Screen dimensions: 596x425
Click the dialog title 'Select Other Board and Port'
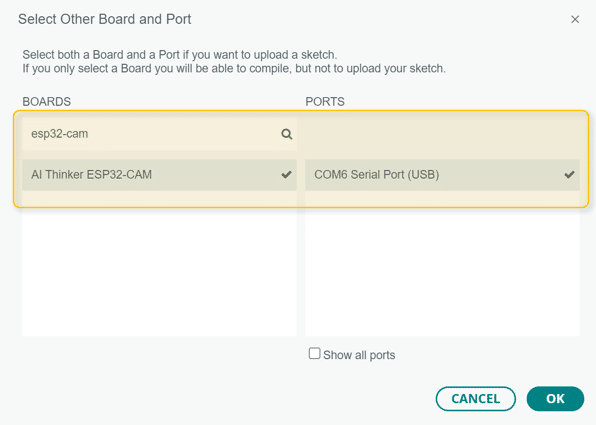(x=105, y=19)
